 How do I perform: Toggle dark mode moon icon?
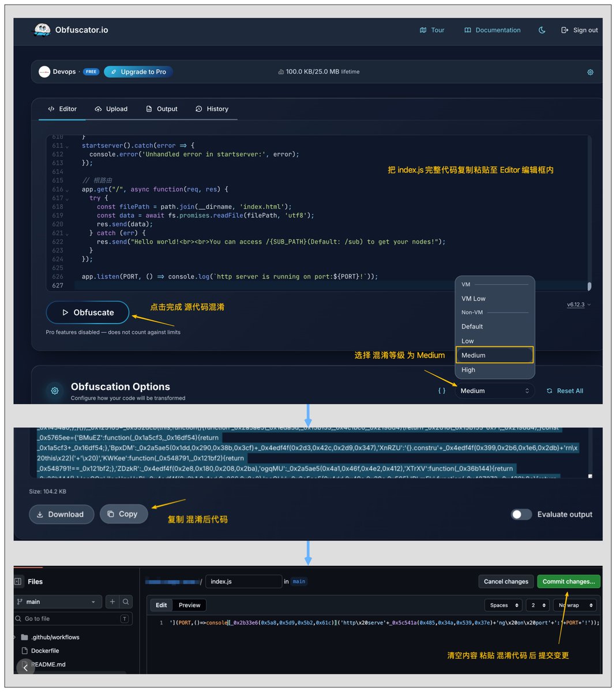[x=542, y=30]
